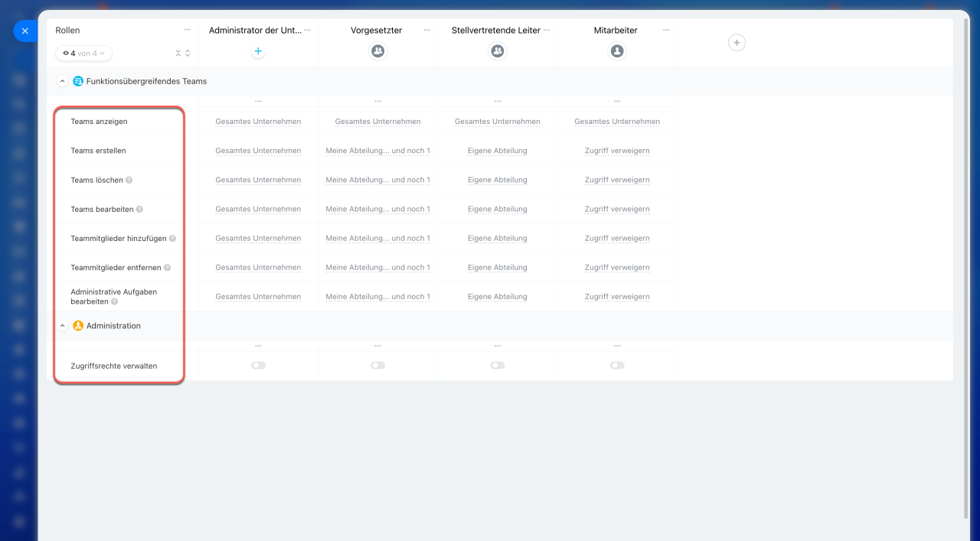
Task: Click the 'Teams erstellen' permission label
Action: pyautogui.click(x=98, y=151)
